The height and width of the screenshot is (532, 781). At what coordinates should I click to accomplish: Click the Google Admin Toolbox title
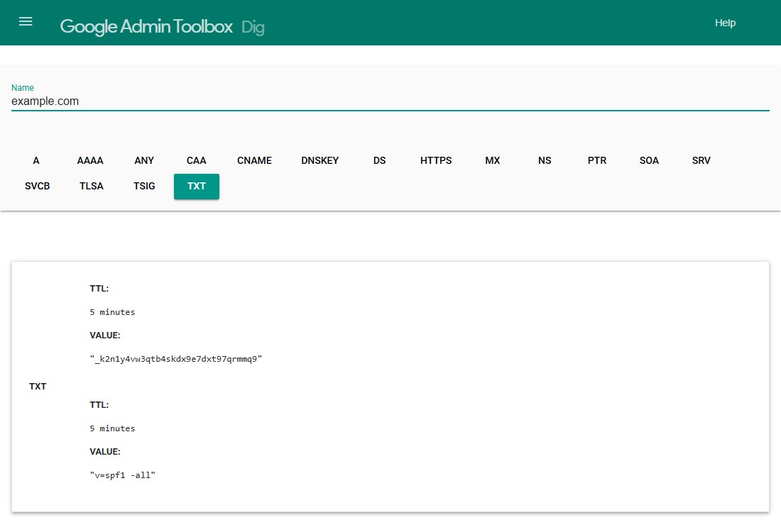click(146, 26)
